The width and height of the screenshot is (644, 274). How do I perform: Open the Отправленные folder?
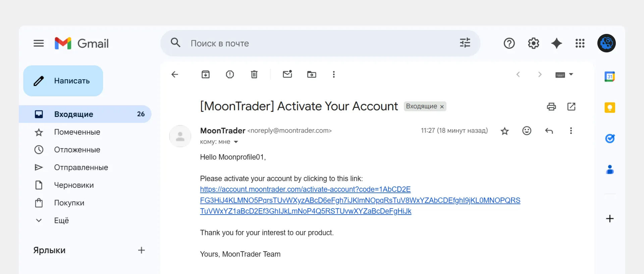[81, 168]
